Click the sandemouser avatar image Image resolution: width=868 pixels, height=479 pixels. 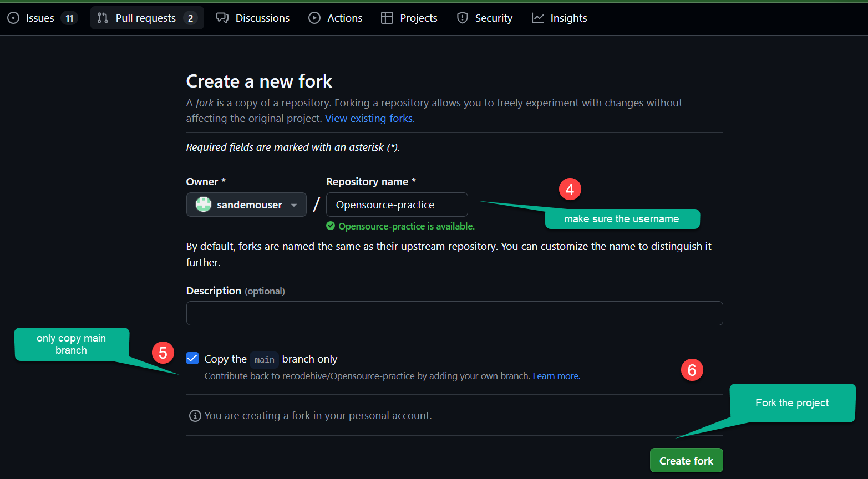click(x=203, y=205)
